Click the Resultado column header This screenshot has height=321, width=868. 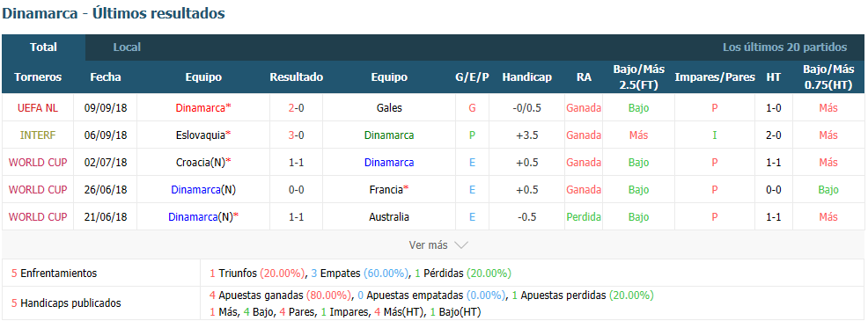click(296, 77)
